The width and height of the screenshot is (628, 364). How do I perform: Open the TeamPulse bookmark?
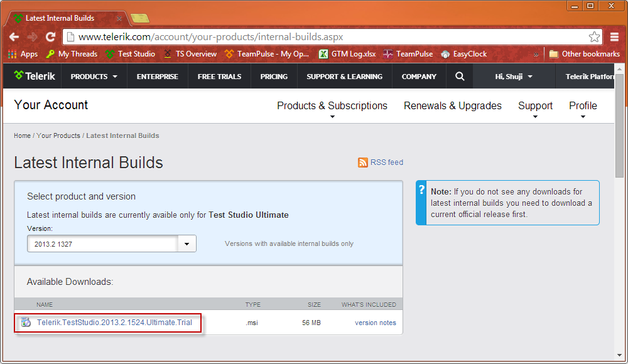pos(408,54)
